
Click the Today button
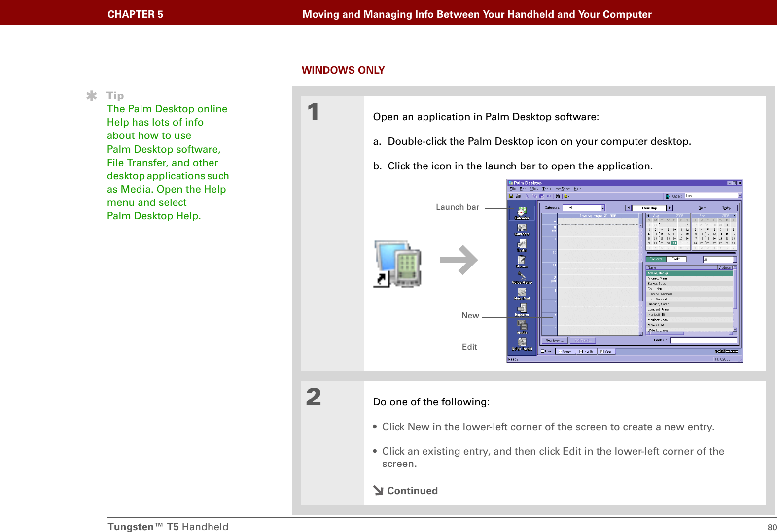(x=727, y=208)
